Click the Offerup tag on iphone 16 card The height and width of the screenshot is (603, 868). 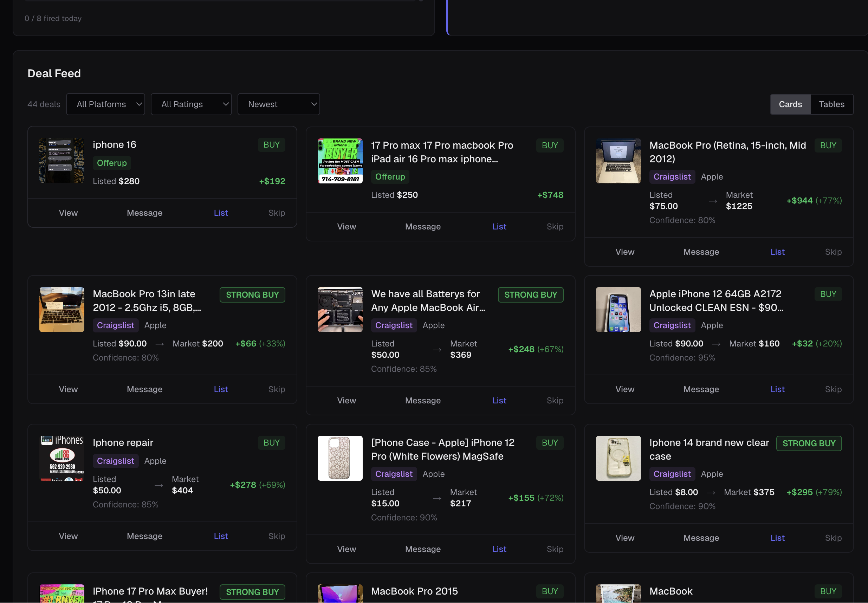112,163
